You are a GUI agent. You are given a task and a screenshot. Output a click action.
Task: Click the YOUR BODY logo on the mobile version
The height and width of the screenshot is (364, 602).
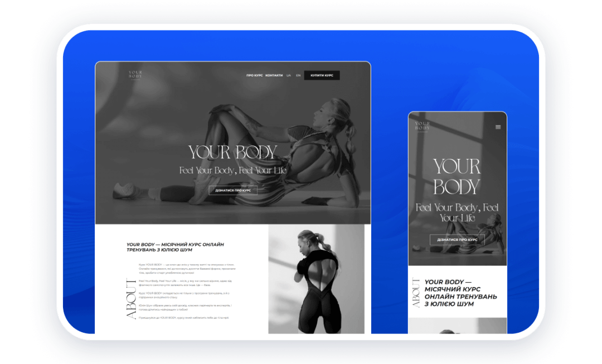[x=422, y=127]
